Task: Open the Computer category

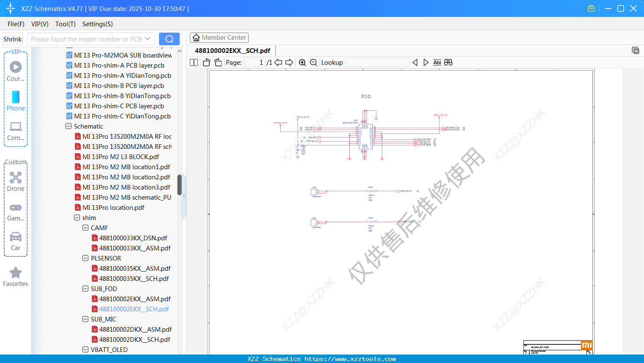Action: click(16, 131)
